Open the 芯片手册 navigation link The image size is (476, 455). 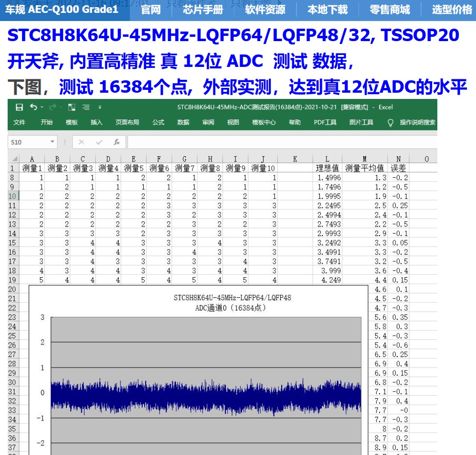[203, 10]
